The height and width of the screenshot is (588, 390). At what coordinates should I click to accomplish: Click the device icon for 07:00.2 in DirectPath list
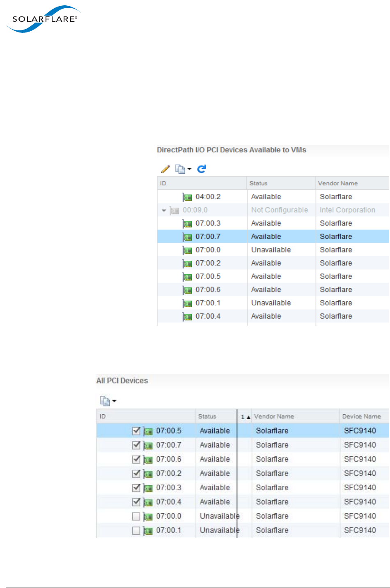click(x=187, y=264)
